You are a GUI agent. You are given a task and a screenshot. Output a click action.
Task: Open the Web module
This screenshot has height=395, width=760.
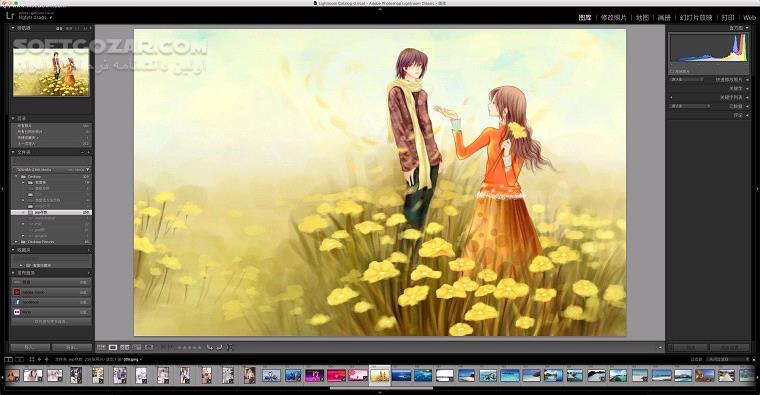coord(749,17)
